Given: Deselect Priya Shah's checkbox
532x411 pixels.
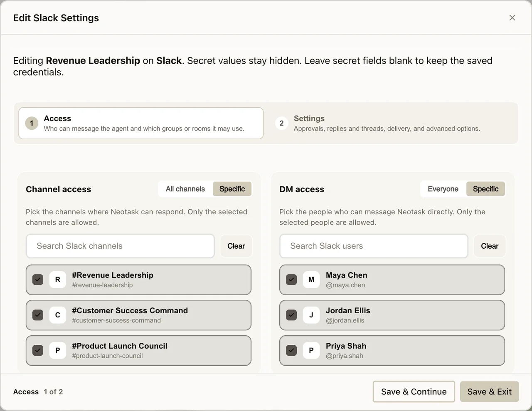Looking at the screenshot, I should 291,350.
